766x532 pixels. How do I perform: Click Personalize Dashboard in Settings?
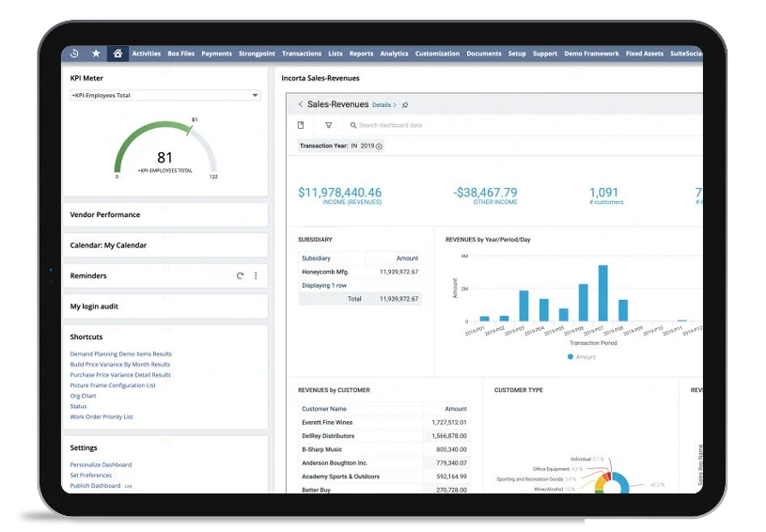tap(101, 464)
